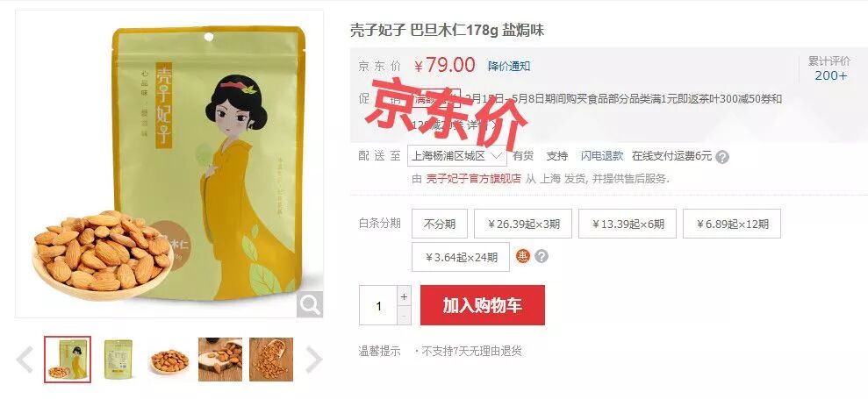This screenshot has width=868, height=399.
Task: Open the installment help question mark icon
Action: coord(542,256)
